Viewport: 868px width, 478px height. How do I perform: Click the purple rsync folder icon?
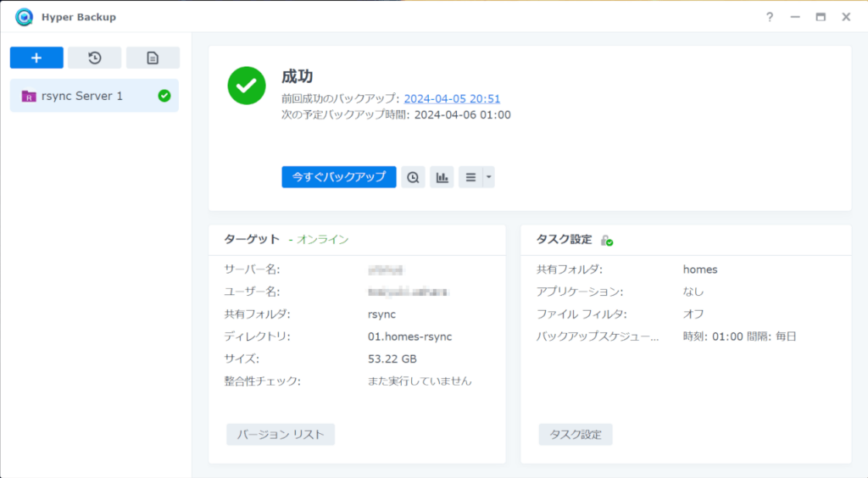[29, 97]
